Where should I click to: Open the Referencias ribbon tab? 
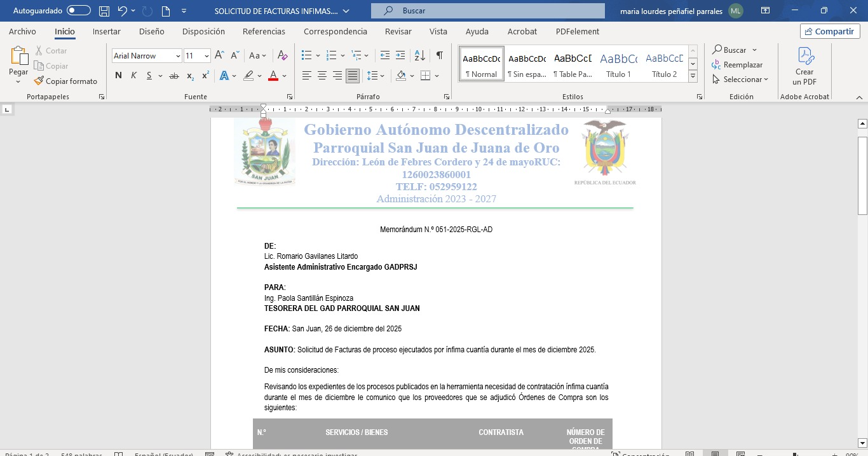(264, 31)
